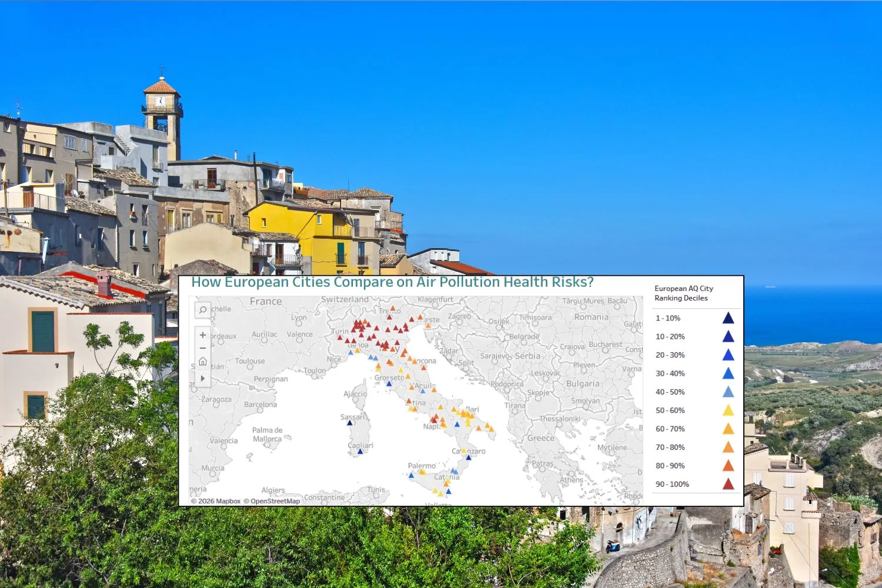Click the dark blue marker near Sassari
The width and height of the screenshot is (882, 588).
350,423
